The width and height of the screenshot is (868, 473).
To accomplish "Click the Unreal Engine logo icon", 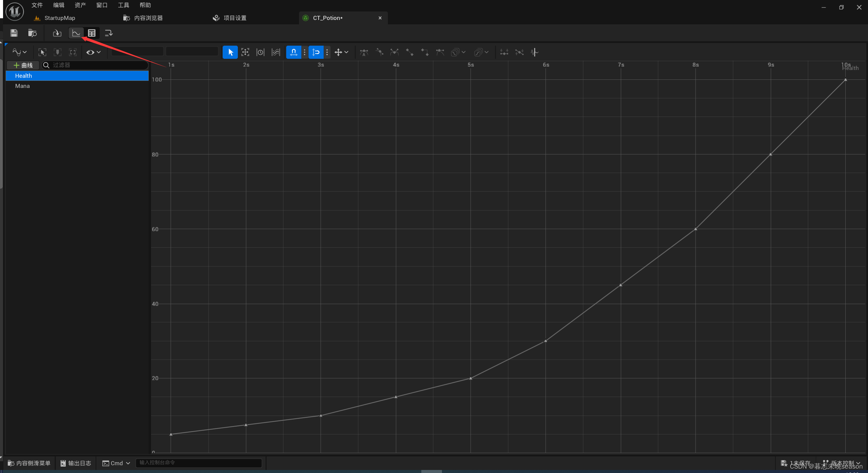I will [15, 11].
